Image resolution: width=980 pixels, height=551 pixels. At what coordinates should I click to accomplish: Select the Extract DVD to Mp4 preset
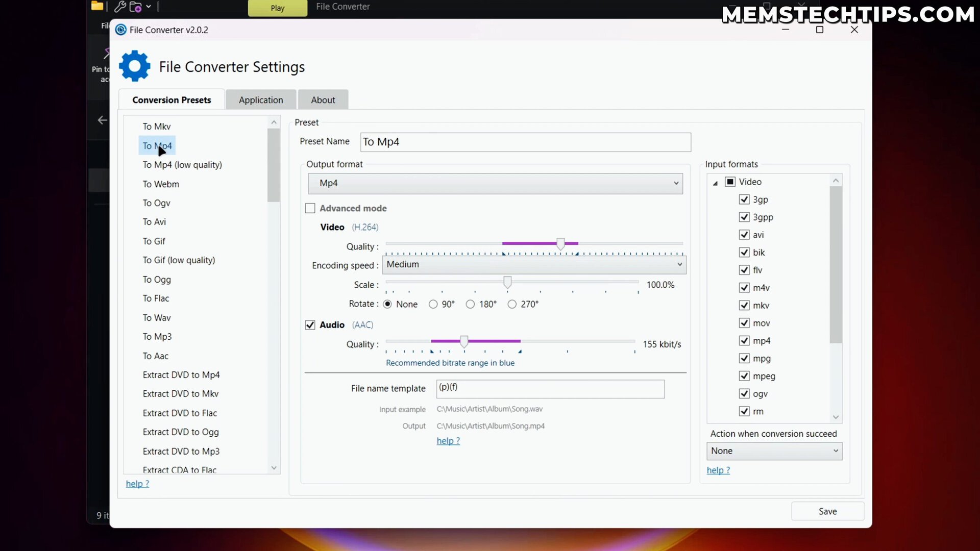pyautogui.click(x=181, y=375)
